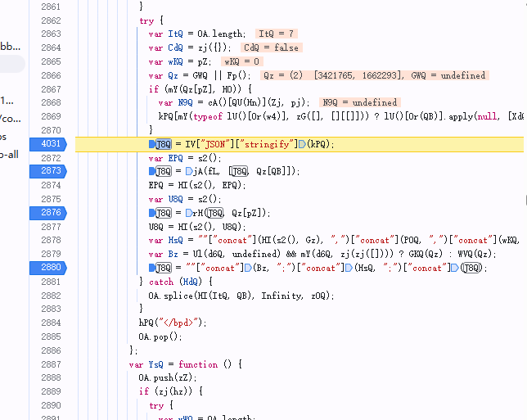Click the 'typeof' keyword on line 2869

(x=208, y=117)
